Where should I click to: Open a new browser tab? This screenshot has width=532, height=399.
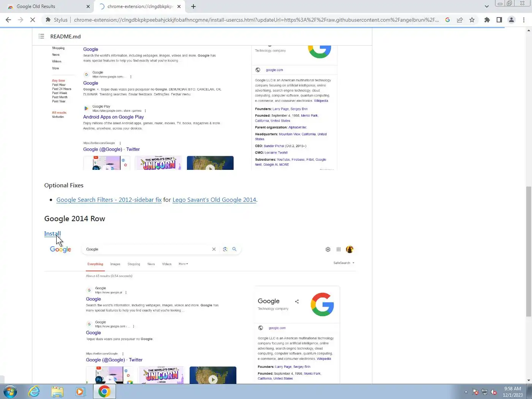tap(193, 6)
